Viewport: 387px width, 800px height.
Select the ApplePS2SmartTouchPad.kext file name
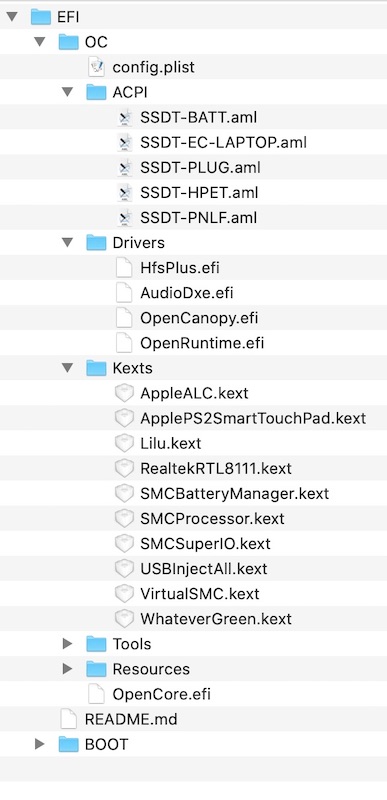(x=253, y=418)
